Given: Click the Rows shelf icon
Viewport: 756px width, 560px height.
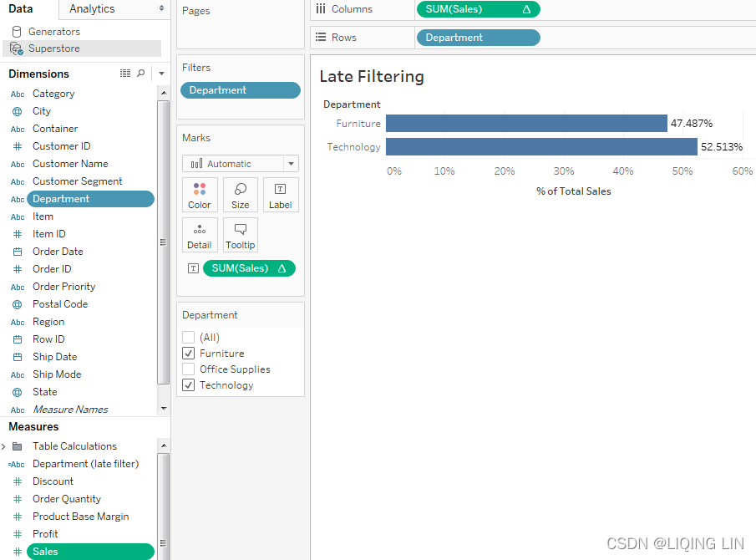Looking at the screenshot, I should [321, 37].
